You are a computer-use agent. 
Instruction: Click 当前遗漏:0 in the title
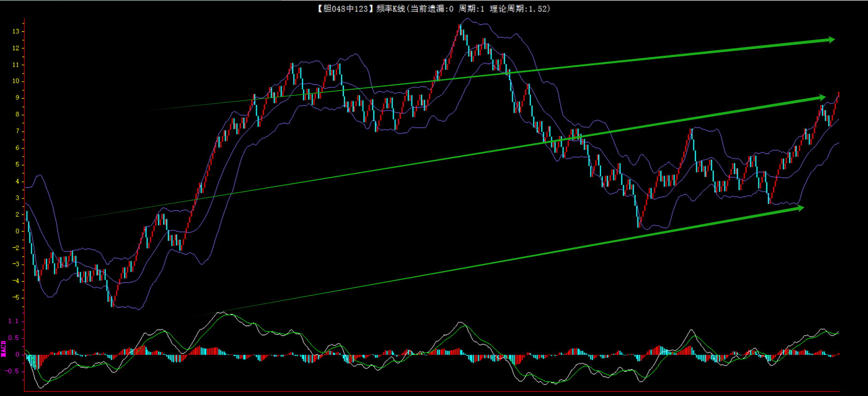pos(432,9)
